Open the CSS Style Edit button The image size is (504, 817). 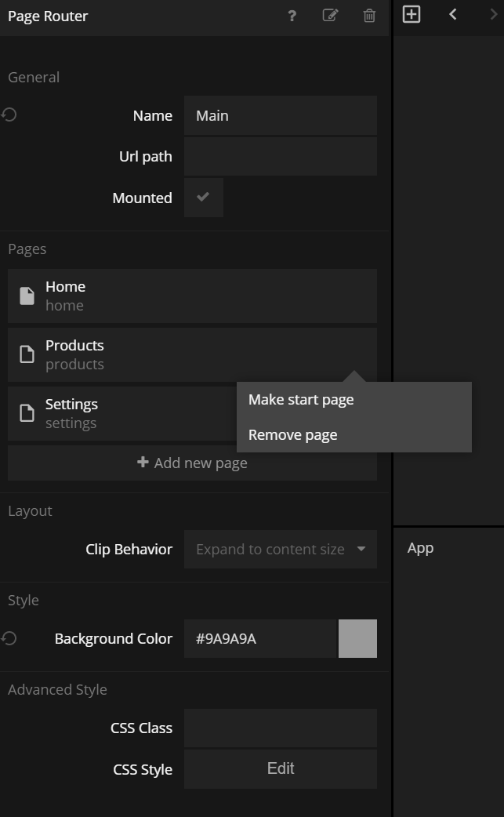click(281, 769)
